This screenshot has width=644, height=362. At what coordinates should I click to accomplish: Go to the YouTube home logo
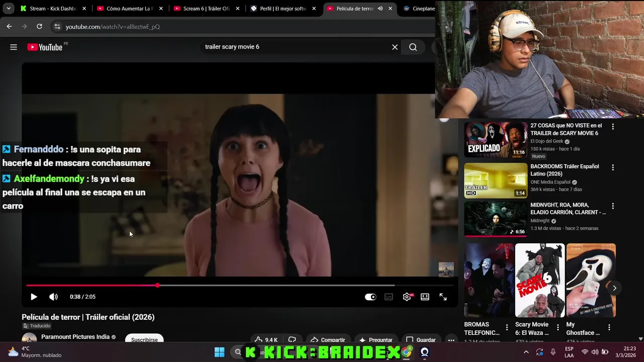point(45,47)
